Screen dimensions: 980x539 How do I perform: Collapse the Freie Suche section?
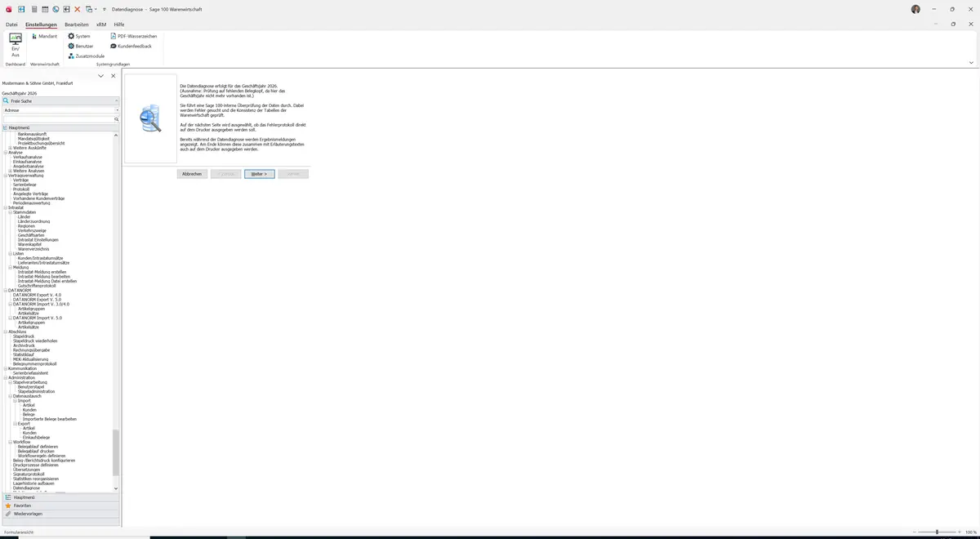(x=116, y=101)
